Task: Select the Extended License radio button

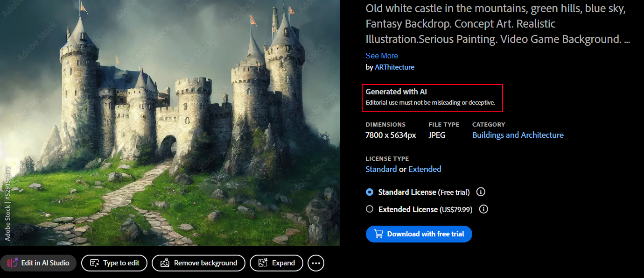Action: tap(370, 209)
